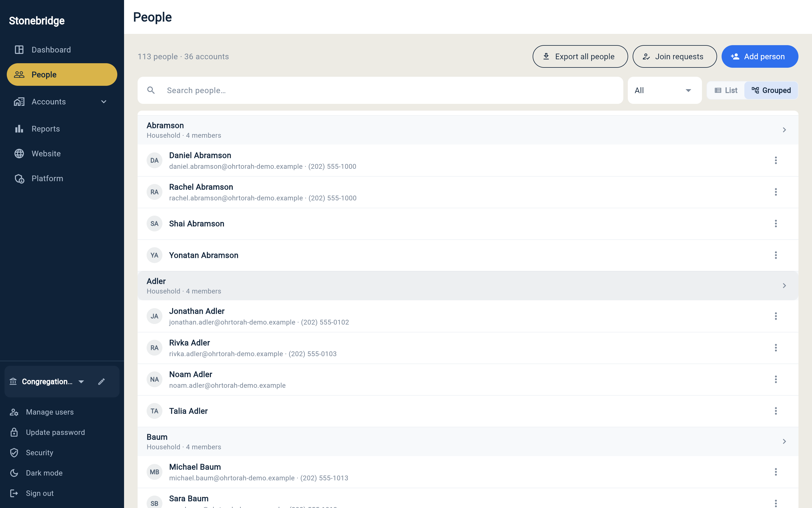Click the Stonebridge logo title
This screenshot has height=508, width=812.
tap(37, 21)
